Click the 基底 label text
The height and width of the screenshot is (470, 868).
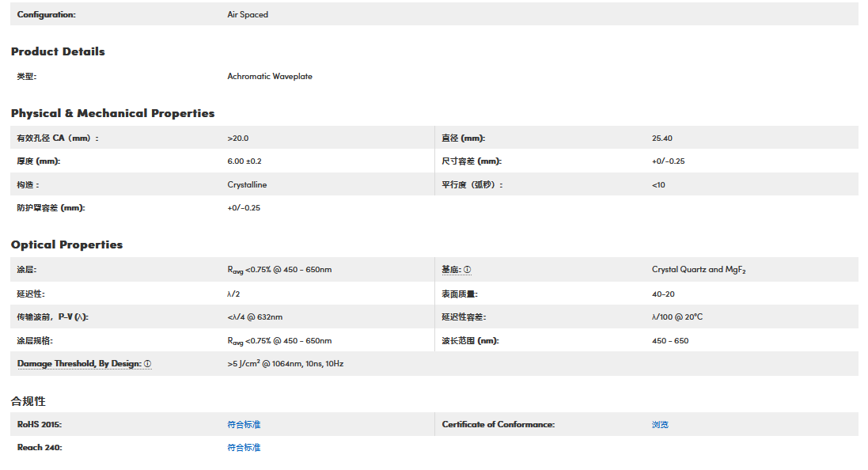click(x=451, y=270)
